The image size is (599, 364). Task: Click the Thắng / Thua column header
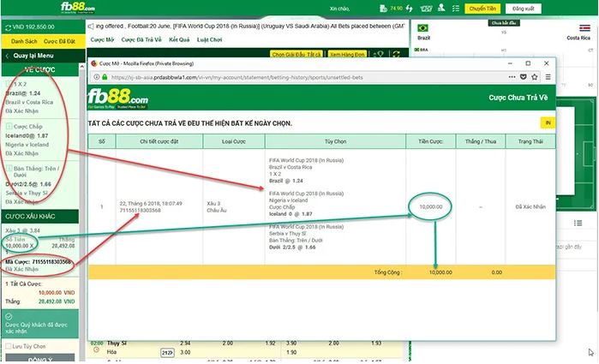coord(481,141)
